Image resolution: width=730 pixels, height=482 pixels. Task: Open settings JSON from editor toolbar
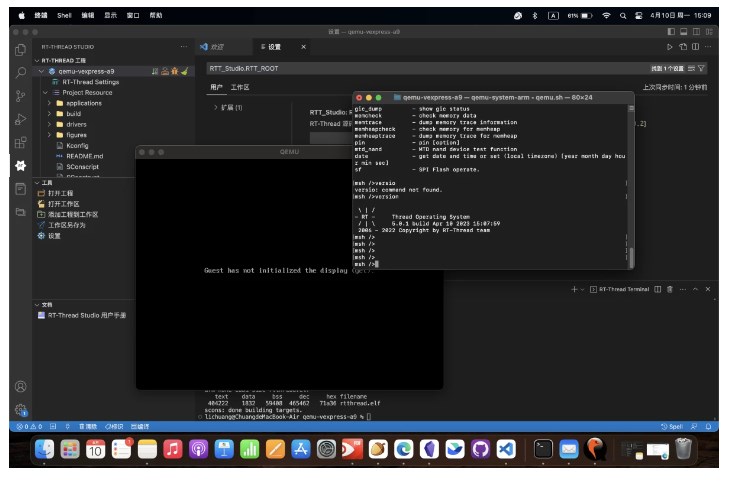click(x=683, y=47)
